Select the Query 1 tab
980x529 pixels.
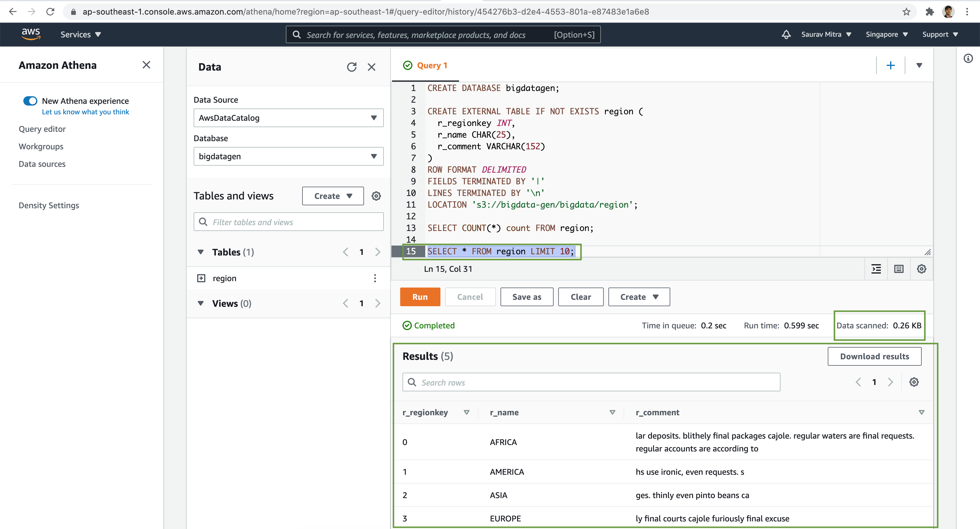(425, 65)
